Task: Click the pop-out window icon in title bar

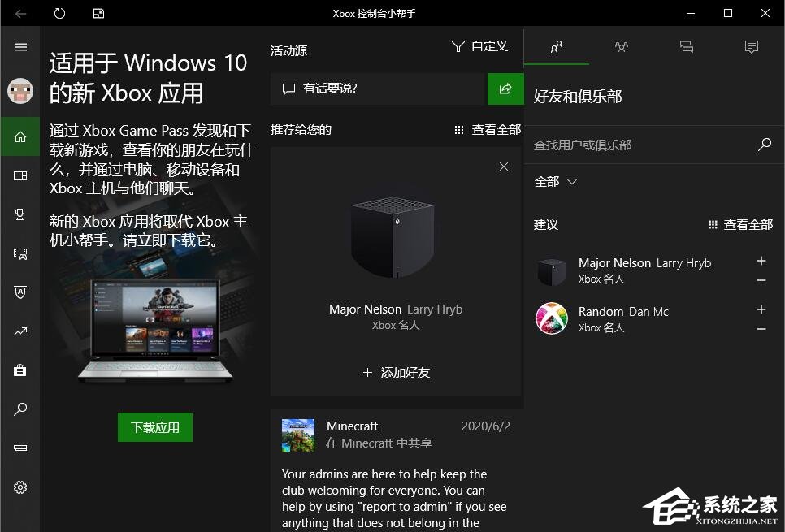Action: point(98,14)
